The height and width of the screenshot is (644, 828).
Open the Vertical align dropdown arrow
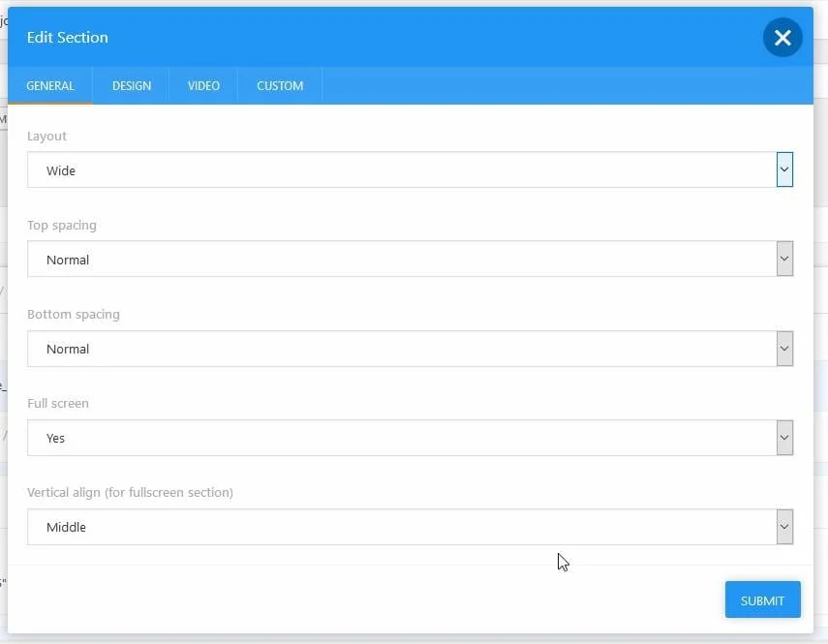(784, 527)
